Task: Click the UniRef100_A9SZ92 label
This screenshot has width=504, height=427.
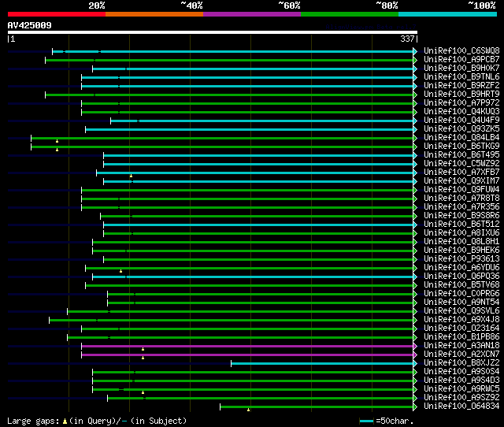Action: pos(461,398)
